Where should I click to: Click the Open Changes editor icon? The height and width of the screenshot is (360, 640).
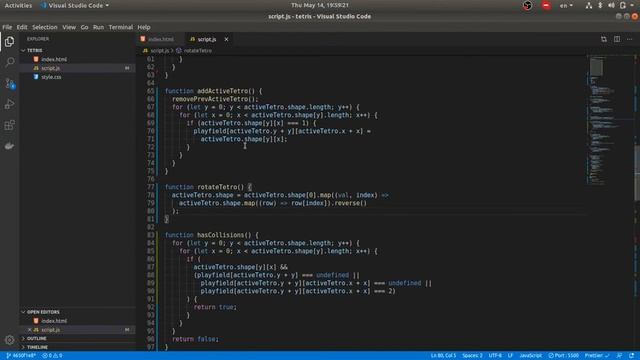pos(604,39)
